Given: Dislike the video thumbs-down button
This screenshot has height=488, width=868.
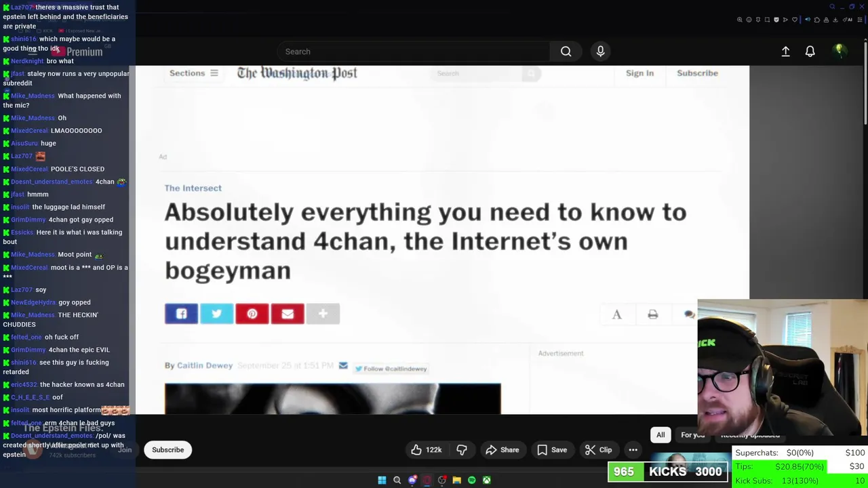Looking at the screenshot, I should [x=462, y=450].
